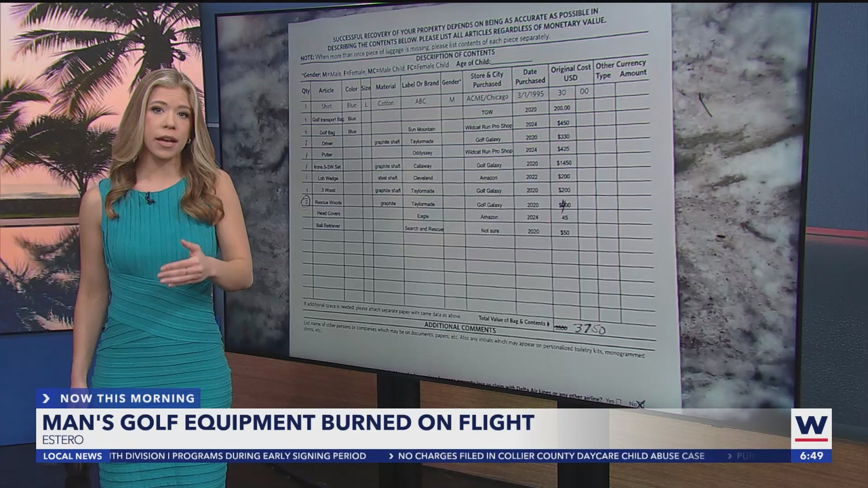Click the Search and Rescue brand cell
868x488 pixels.
[x=424, y=229]
